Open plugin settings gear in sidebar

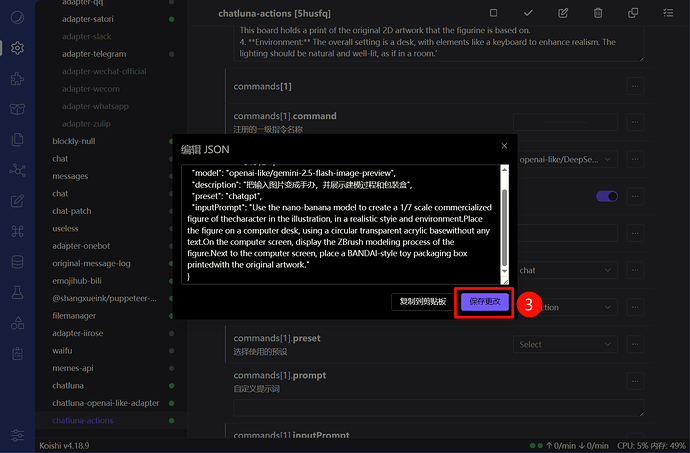17,48
